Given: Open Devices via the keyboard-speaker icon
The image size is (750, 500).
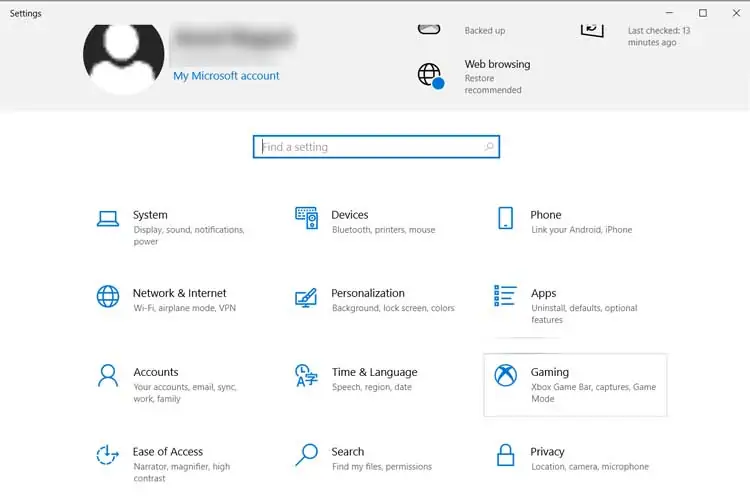Looking at the screenshot, I should [306, 218].
